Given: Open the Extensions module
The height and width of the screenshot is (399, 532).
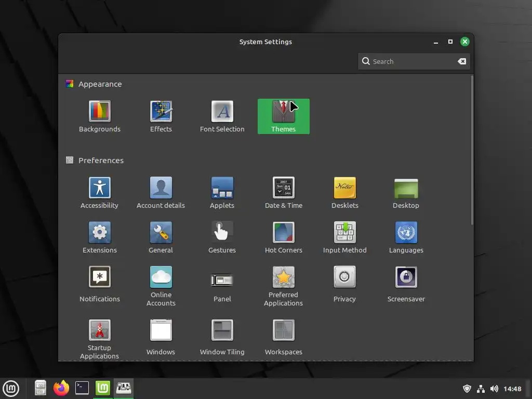Looking at the screenshot, I should point(99,237).
